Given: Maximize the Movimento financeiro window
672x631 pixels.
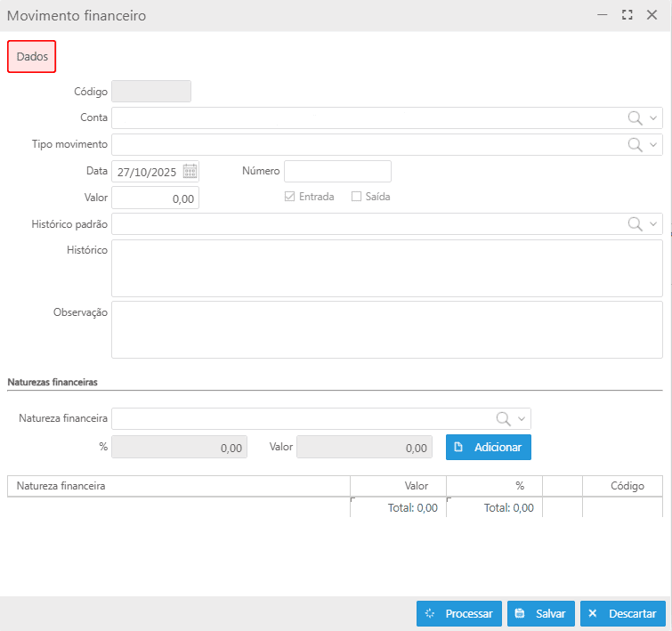Looking at the screenshot, I should click(x=627, y=15).
